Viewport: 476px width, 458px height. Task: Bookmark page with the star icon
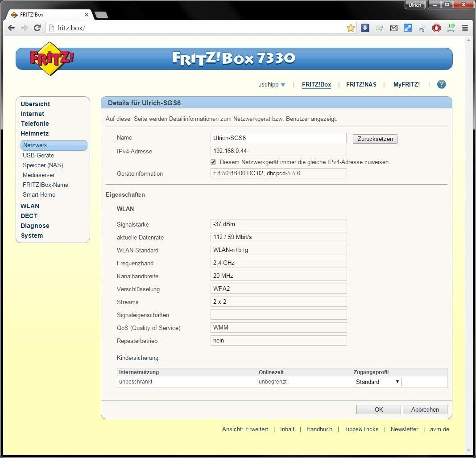coord(351,28)
